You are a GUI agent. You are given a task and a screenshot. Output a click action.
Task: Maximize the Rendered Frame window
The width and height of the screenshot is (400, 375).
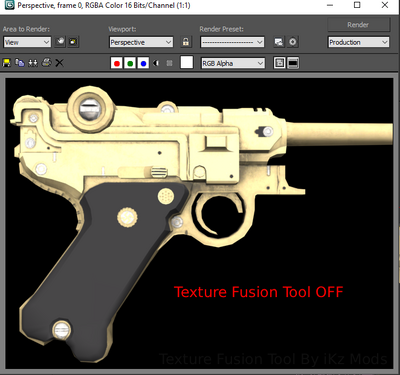tap(357, 5)
